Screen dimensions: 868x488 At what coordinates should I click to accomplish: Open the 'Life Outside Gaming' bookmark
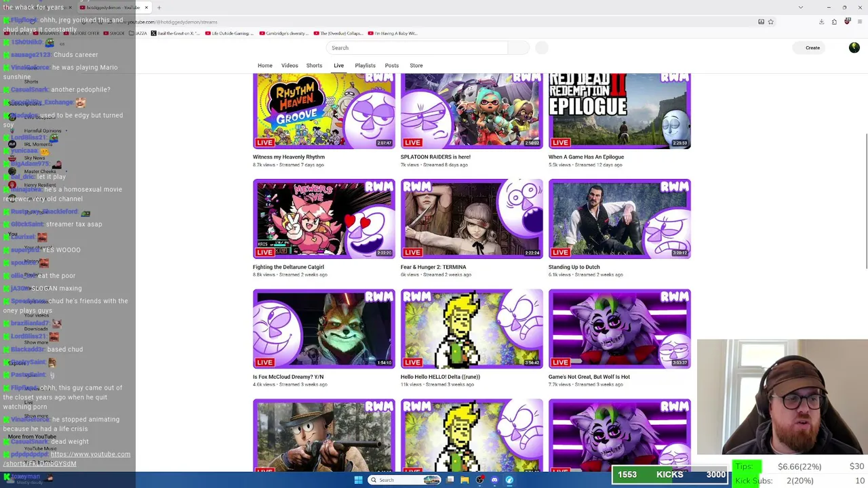click(231, 33)
